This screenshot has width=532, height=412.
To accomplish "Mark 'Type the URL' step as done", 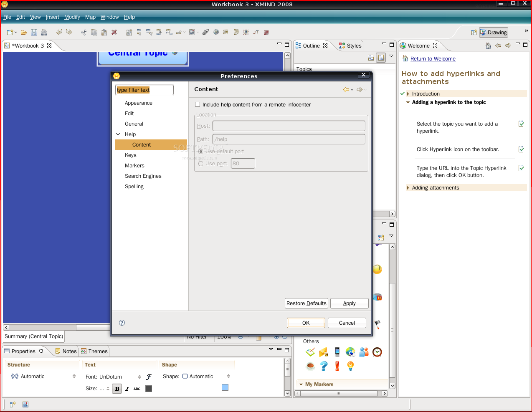I will click(x=521, y=168).
